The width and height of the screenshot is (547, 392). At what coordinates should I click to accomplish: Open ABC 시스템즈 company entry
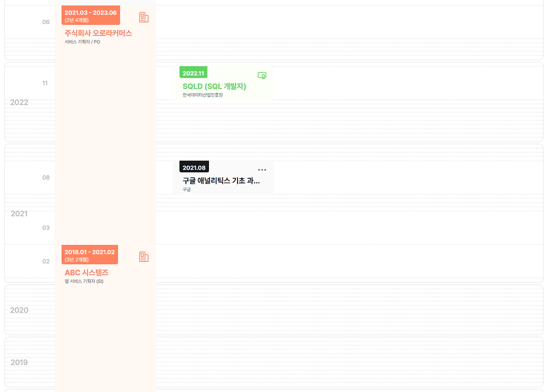[87, 272]
